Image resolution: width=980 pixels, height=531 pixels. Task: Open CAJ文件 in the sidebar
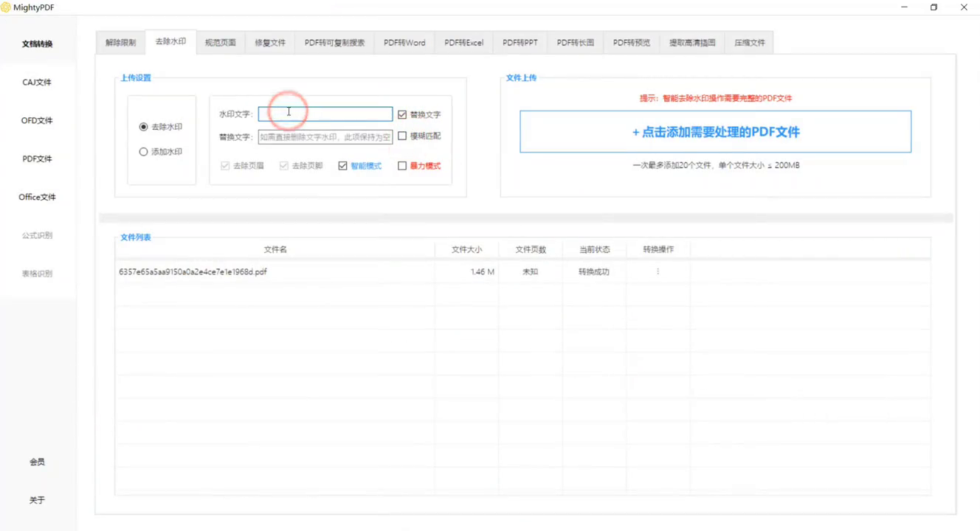37,83
